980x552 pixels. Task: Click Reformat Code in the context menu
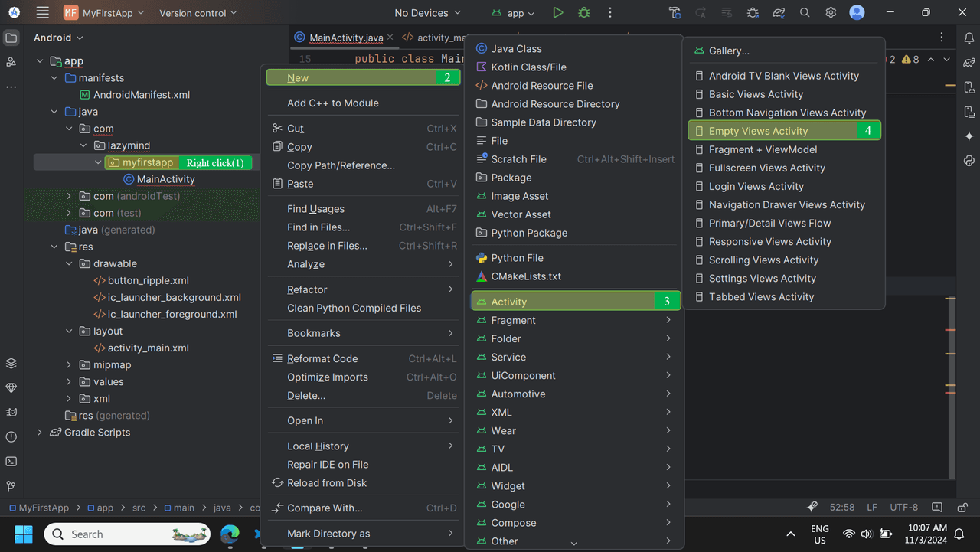(x=363, y=358)
